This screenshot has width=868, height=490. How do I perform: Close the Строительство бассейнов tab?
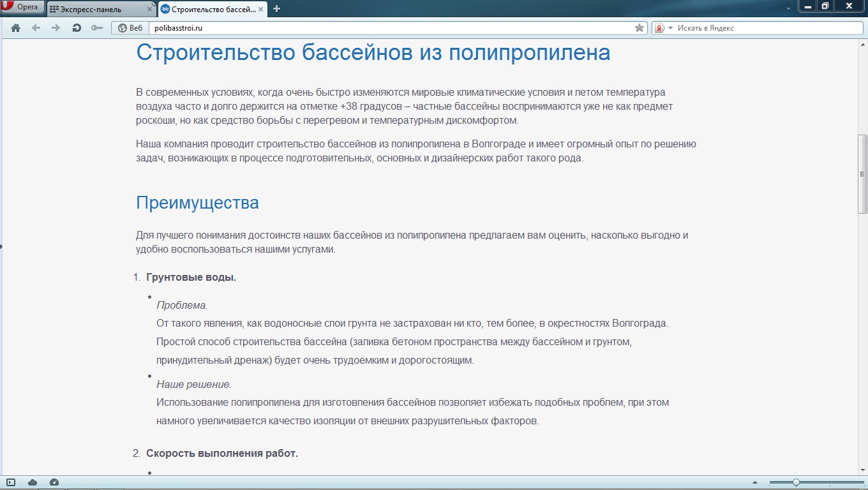point(261,10)
